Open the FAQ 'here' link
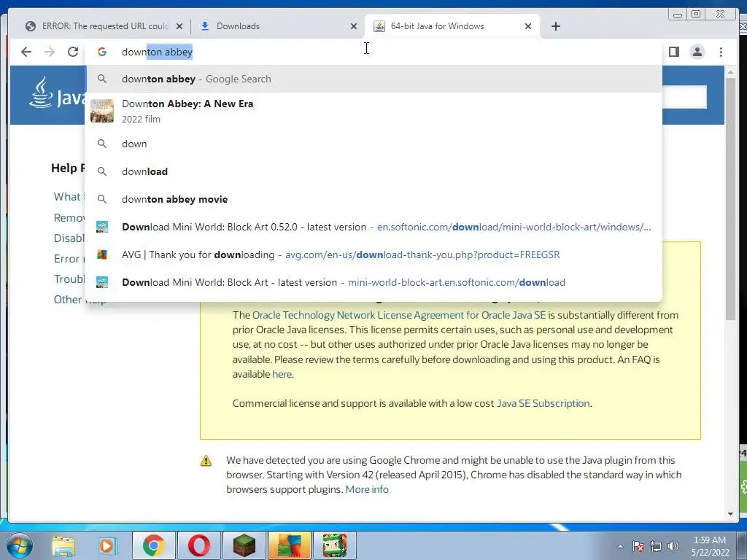Viewport: 747px width, 560px height. [x=282, y=374]
